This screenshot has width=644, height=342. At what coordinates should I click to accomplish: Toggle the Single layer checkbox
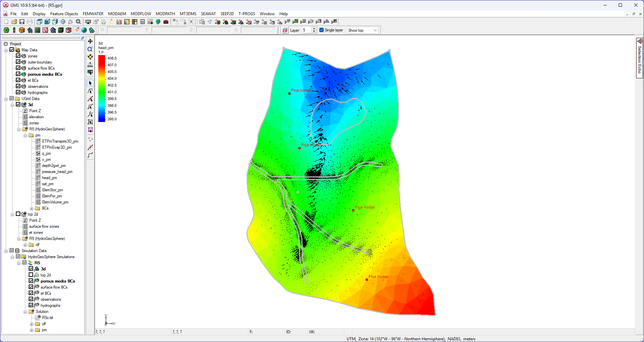pos(322,30)
